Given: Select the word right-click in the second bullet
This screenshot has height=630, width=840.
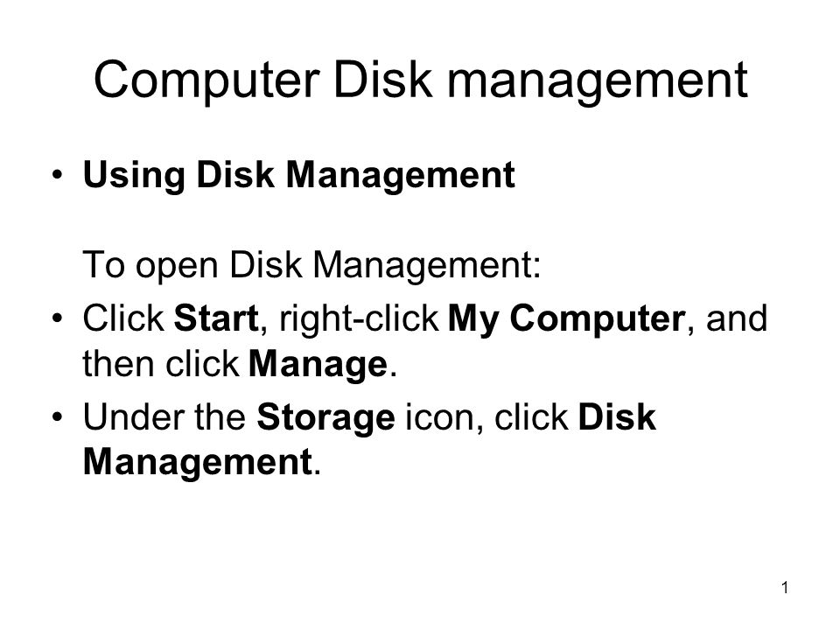Looking at the screenshot, I should pyautogui.click(x=359, y=319).
